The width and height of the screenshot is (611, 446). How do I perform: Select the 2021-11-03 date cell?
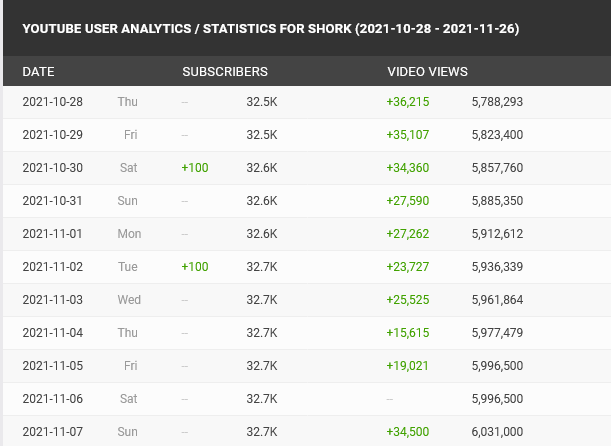point(52,300)
